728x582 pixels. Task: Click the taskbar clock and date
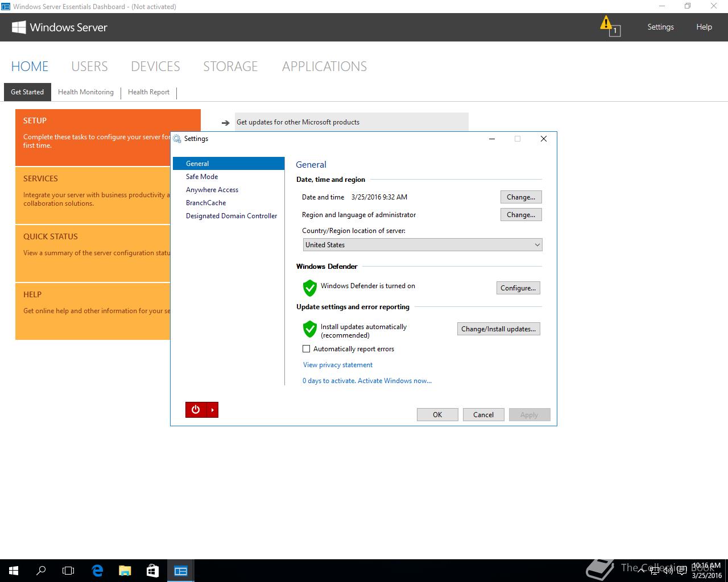[706, 571]
